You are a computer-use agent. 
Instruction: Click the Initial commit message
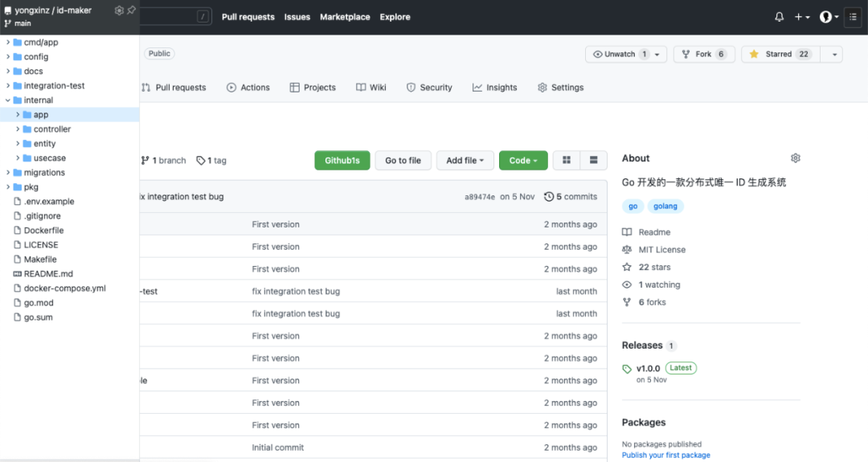[278, 448]
